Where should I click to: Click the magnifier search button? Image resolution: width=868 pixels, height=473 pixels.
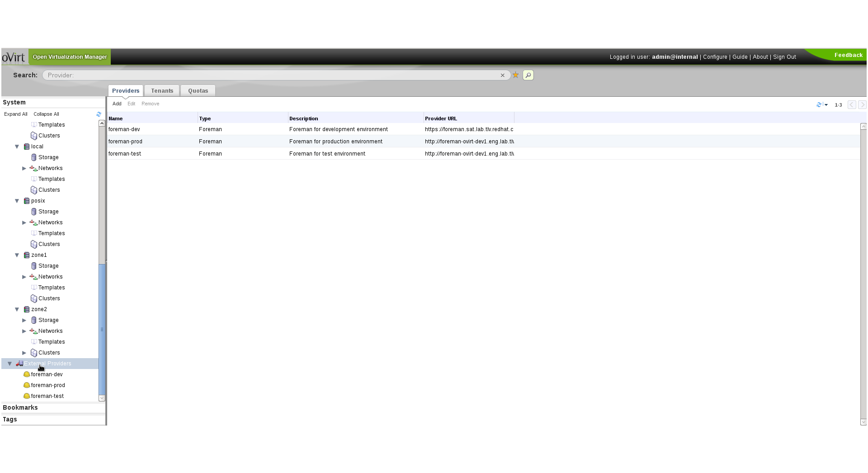coord(528,75)
